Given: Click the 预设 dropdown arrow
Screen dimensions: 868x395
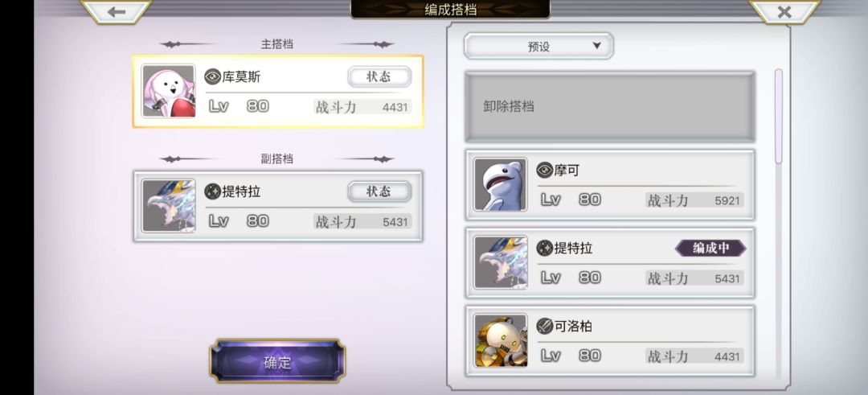Looking at the screenshot, I should (x=596, y=46).
